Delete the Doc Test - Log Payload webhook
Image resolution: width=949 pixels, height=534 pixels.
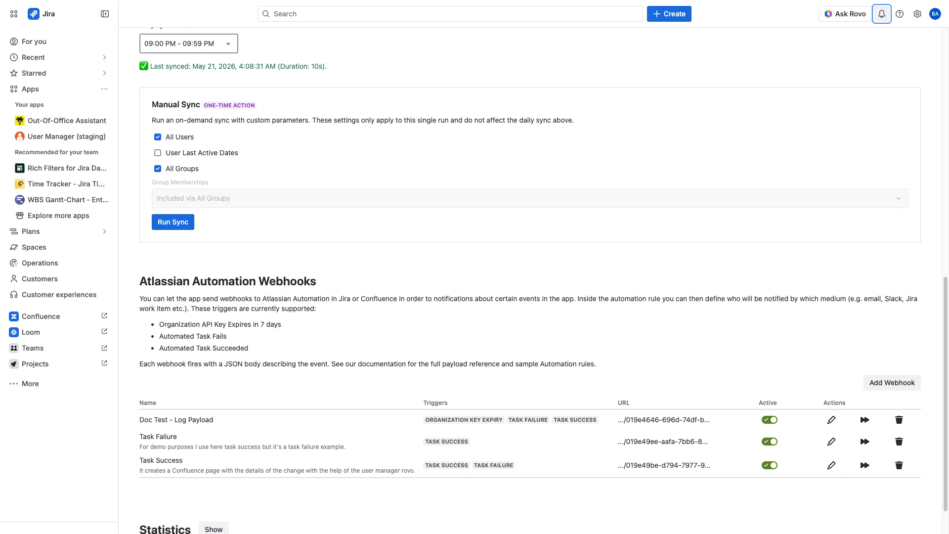pos(899,420)
